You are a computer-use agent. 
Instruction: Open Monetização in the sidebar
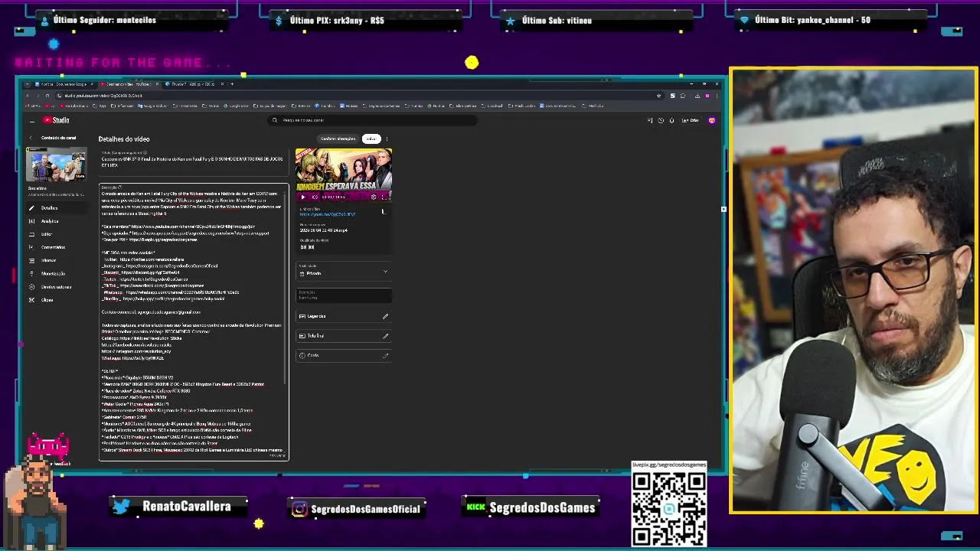pos(56,273)
